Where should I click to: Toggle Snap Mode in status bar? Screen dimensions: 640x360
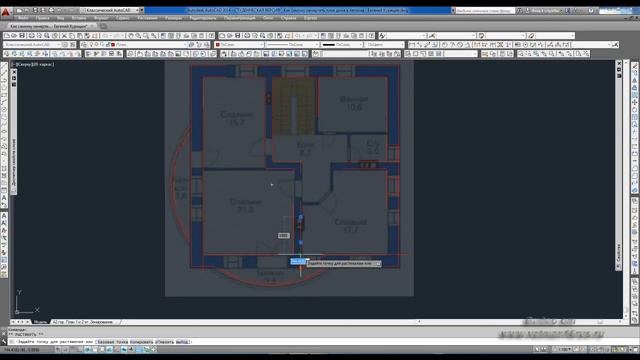[65, 349]
